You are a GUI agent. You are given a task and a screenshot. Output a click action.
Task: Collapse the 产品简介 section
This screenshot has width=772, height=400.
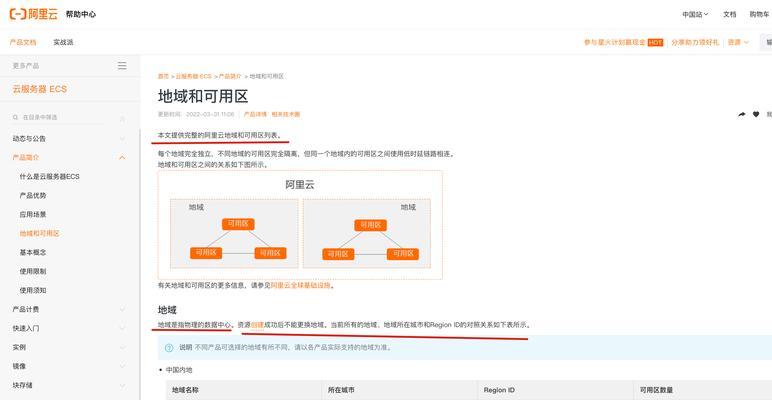click(123, 158)
